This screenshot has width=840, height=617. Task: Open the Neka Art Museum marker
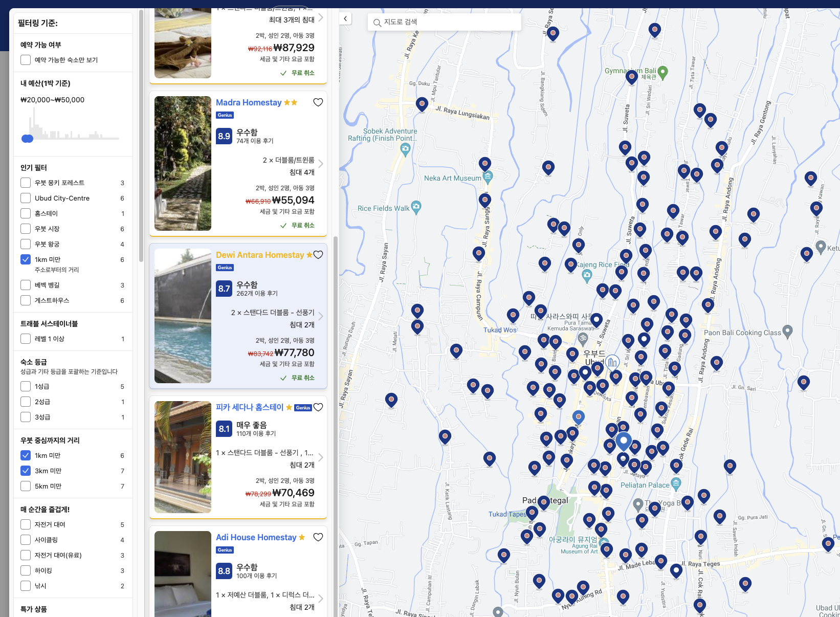click(x=488, y=178)
